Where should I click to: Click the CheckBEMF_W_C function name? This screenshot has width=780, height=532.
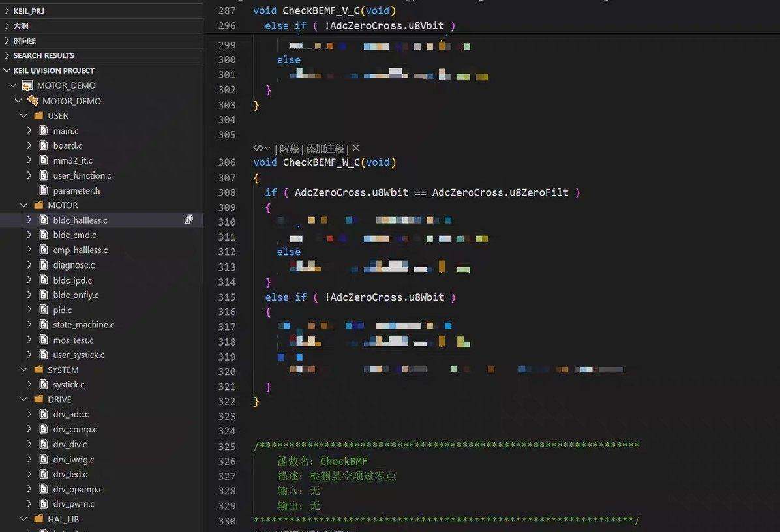pos(322,162)
